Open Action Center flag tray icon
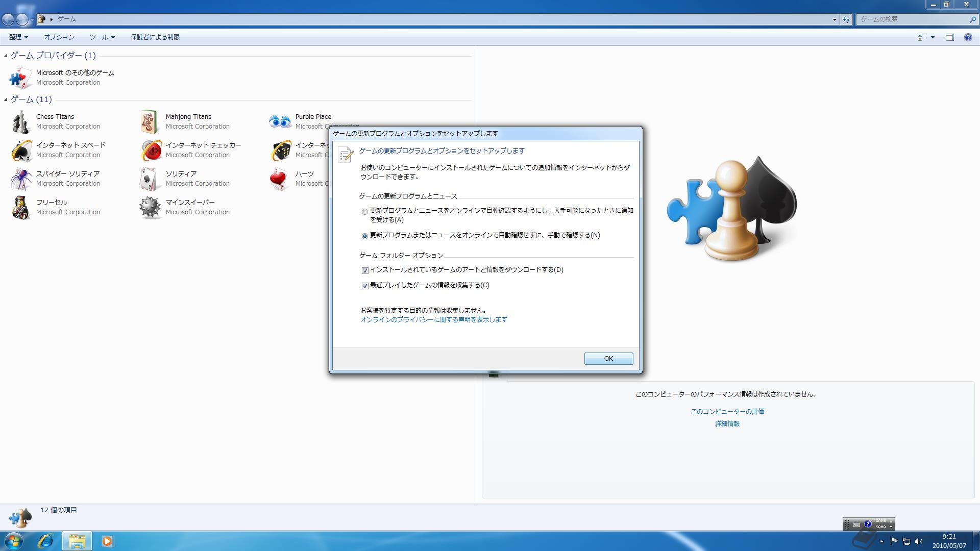Viewport: 980px width, 551px height. tap(894, 541)
